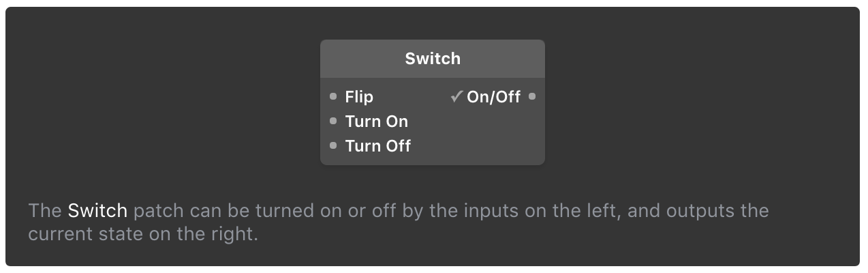This screenshot has width=868, height=273.
Task: Click the Turn Off input label
Action: (x=378, y=145)
